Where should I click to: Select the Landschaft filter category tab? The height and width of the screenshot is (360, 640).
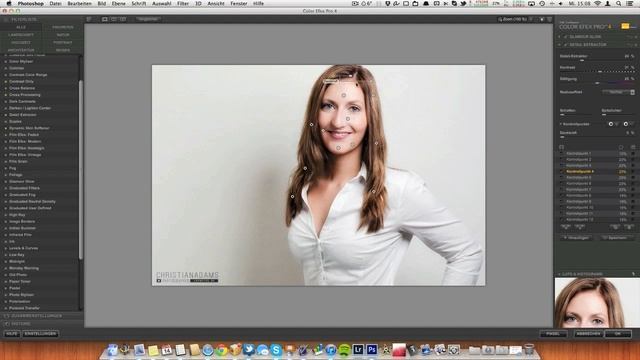point(21,35)
